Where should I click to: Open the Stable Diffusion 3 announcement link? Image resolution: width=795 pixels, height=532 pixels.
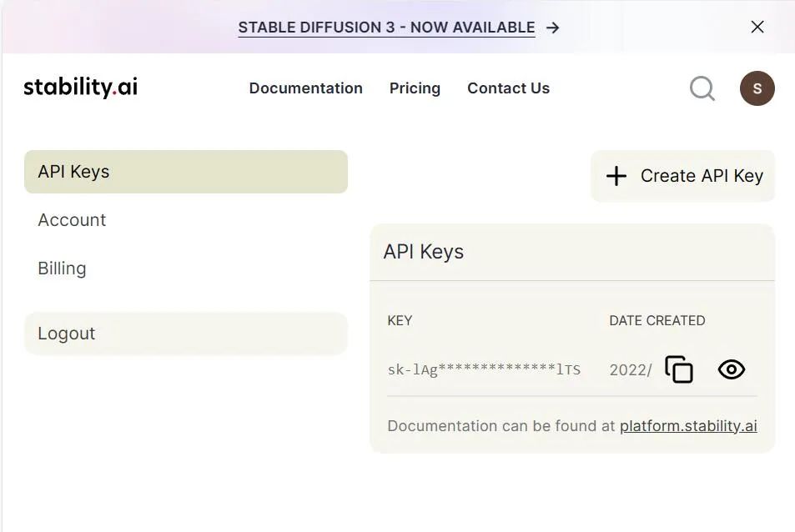tap(386, 28)
